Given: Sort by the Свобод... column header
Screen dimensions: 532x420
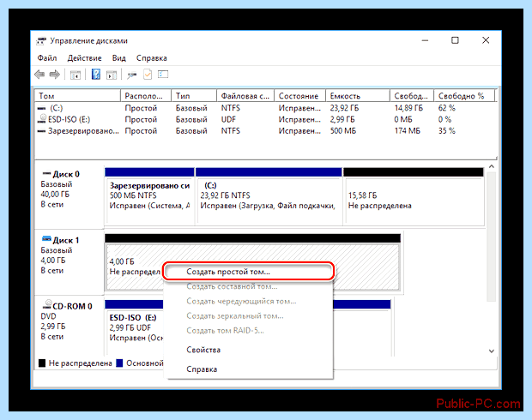Looking at the screenshot, I should point(412,96).
